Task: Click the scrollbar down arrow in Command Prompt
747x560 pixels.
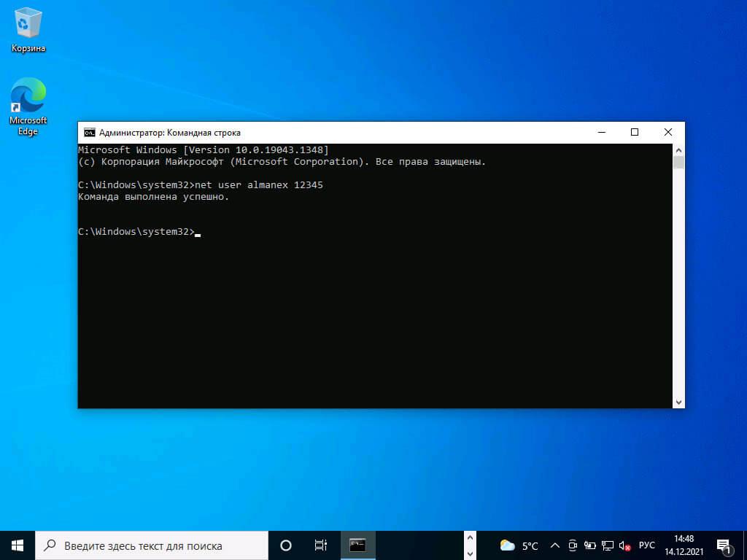Action: (x=679, y=402)
